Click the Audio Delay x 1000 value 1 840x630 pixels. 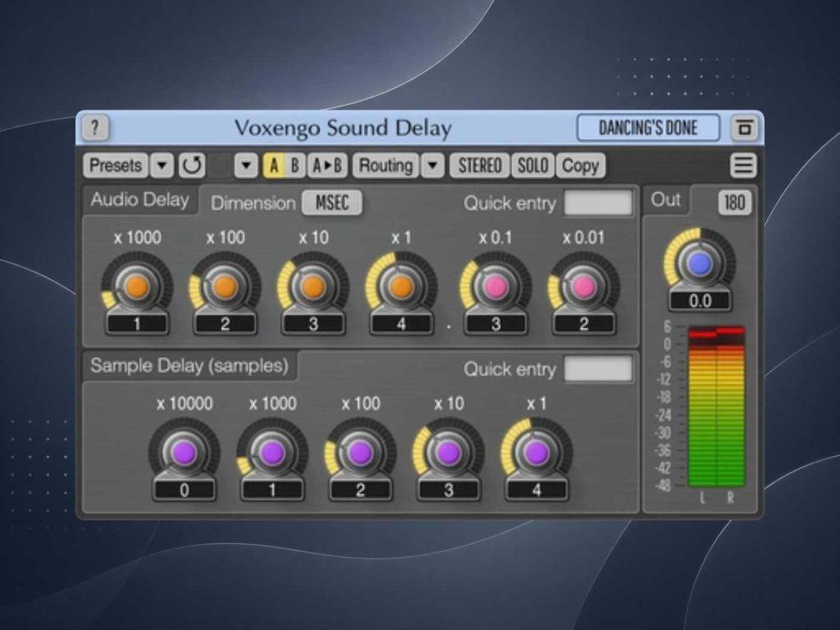[x=137, y=323]
